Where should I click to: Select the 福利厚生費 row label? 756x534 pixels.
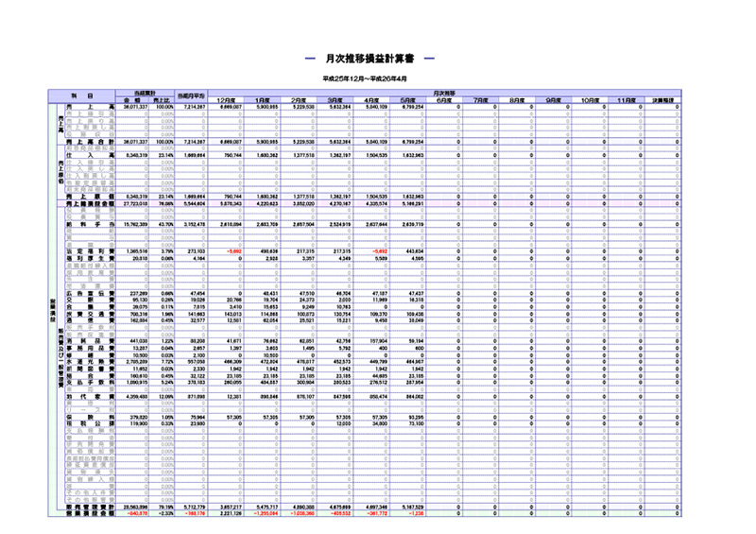[x=90, y=259]
